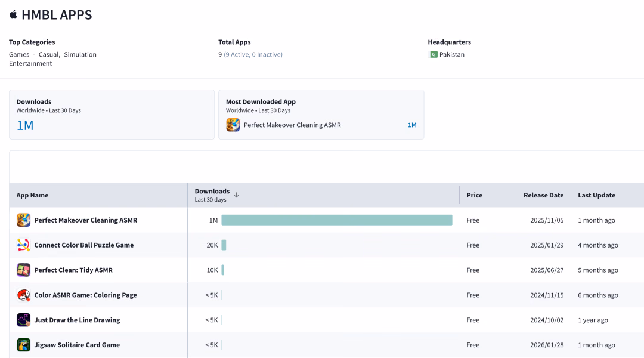Click the Apple logo beside HMBL APPS
This screenshot has height=358, width=644.
[x=13, y=15]
